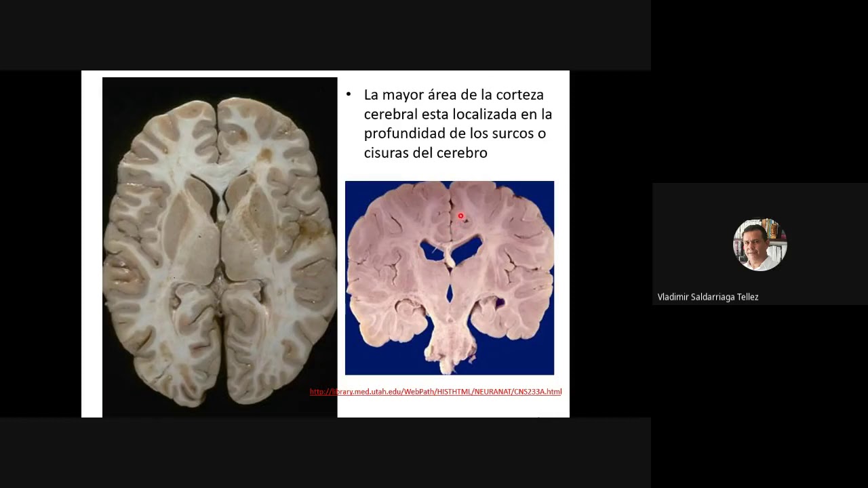Select the horizontal brain section image
Image resolution: width=868 pixels, height=488 pixels.
pos(219,247)
